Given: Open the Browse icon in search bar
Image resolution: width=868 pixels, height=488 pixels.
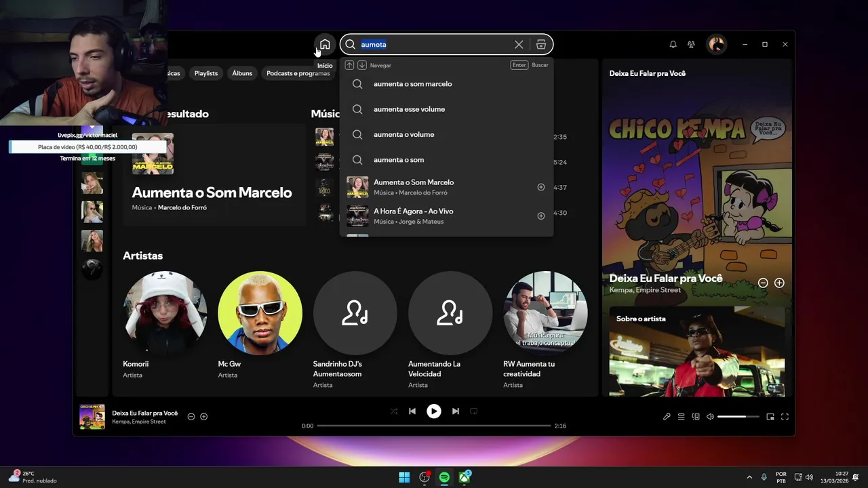Looking at the screenshot, I should click(540, 45).
